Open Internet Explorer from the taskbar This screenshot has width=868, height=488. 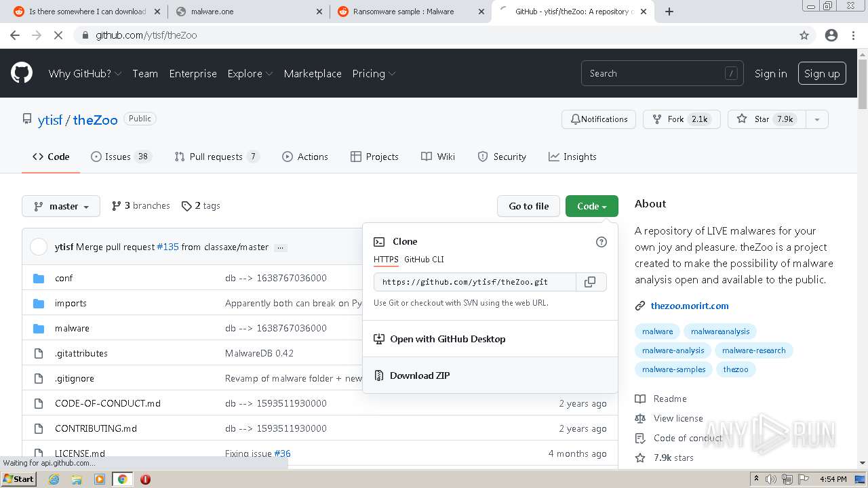click(x=54, y=479)
